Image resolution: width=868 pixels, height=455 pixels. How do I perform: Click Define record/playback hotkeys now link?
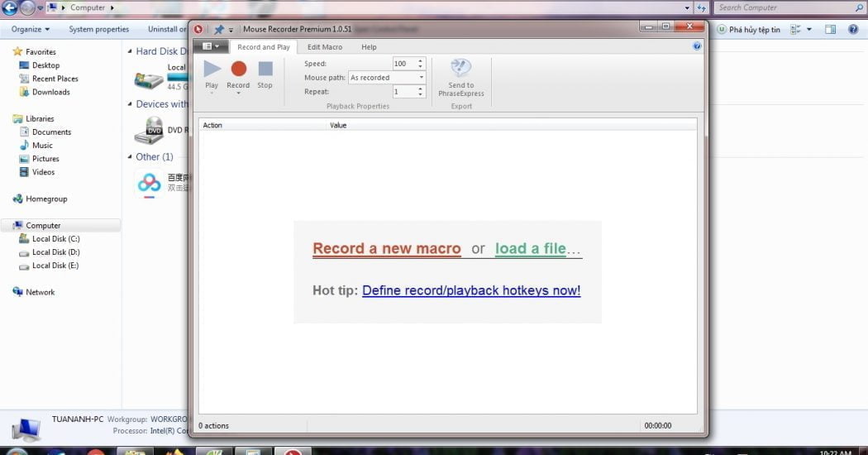coord(471,290)
